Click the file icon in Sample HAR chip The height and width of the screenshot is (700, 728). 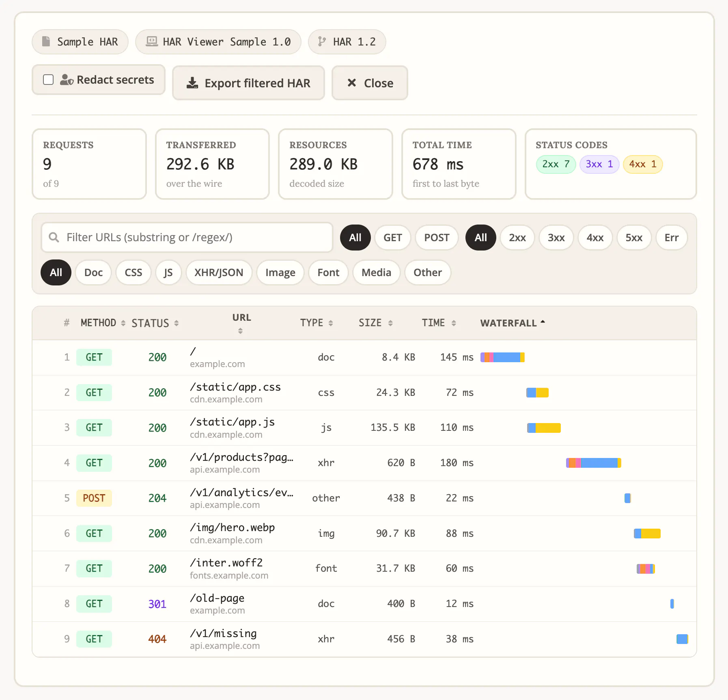point(46,41)
